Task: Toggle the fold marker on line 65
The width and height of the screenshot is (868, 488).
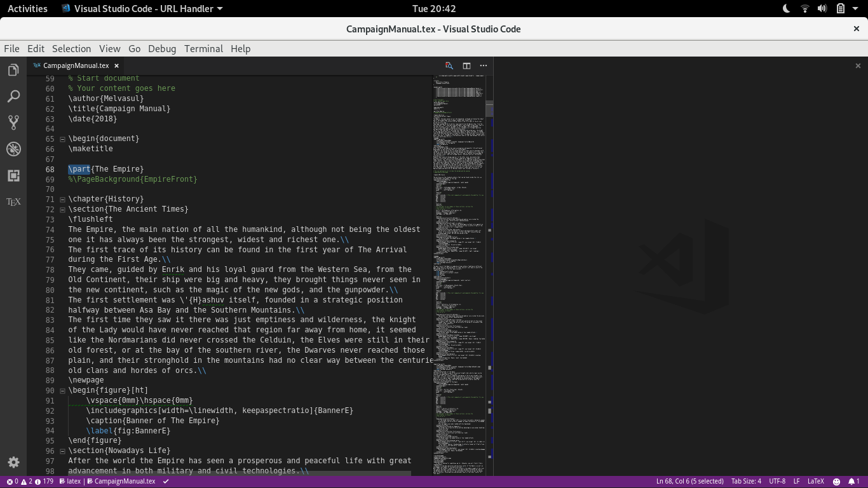Action: tap(62, 139)
